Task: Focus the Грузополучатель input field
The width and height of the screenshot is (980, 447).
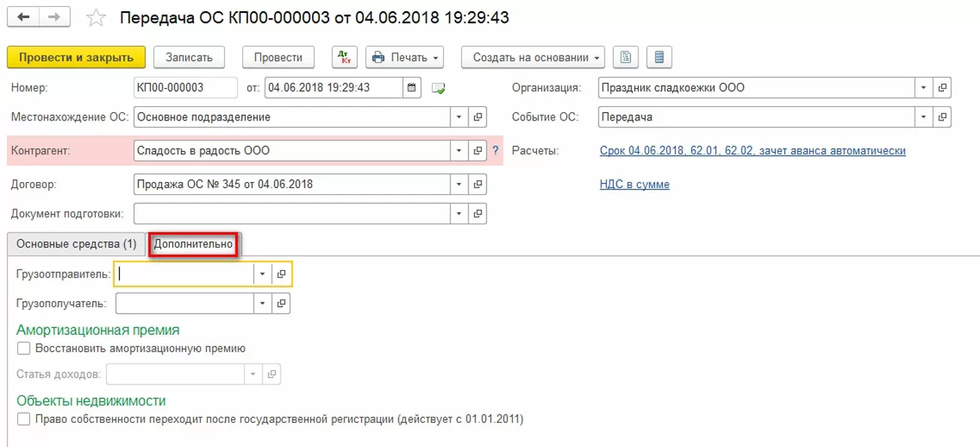Action: 184,303
